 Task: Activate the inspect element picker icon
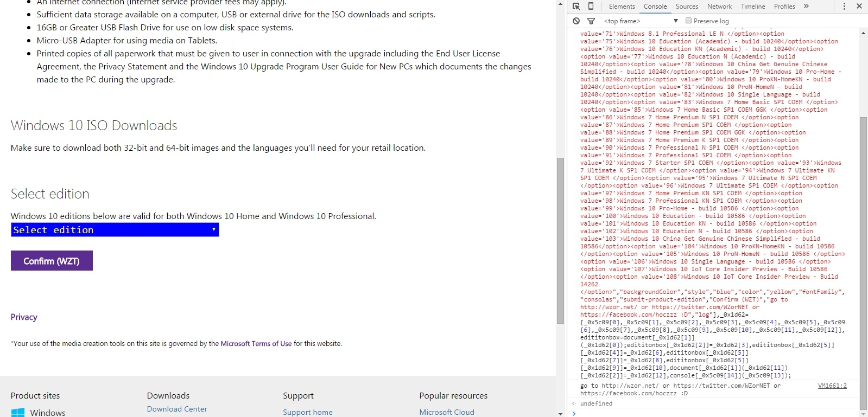(576, 7)
